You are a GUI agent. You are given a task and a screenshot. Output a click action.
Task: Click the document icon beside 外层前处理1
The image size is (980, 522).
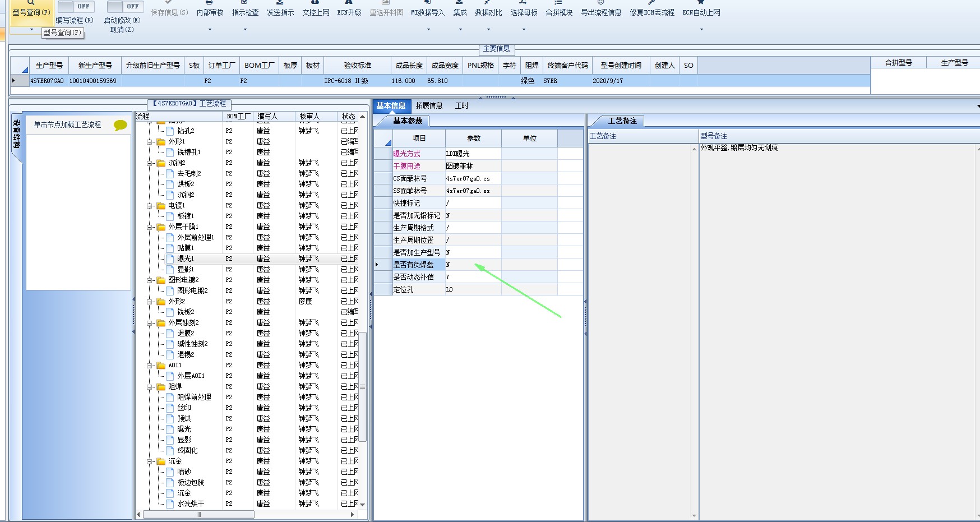pyautogui.click(x=170, y=238)
